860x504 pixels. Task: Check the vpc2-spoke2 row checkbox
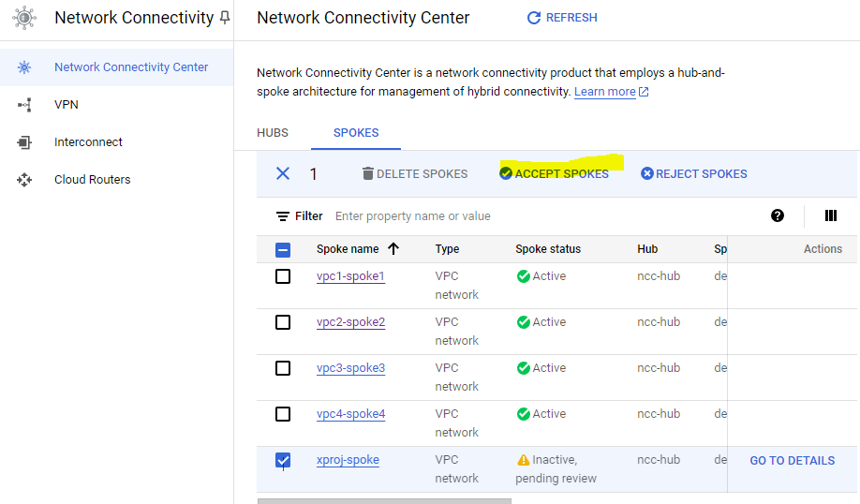283,322
